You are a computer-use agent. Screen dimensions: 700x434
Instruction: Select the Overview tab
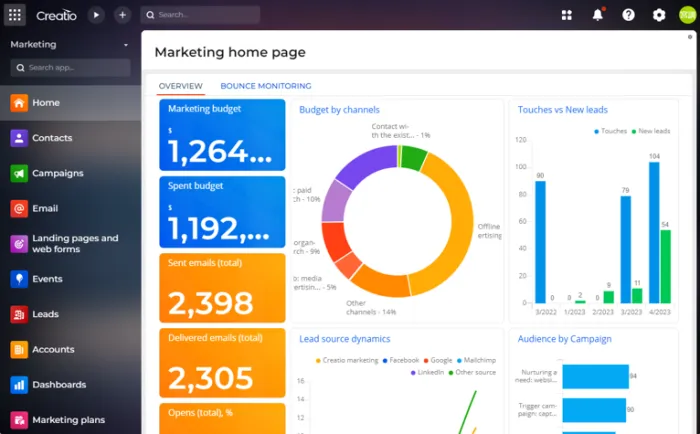point(180,86)
